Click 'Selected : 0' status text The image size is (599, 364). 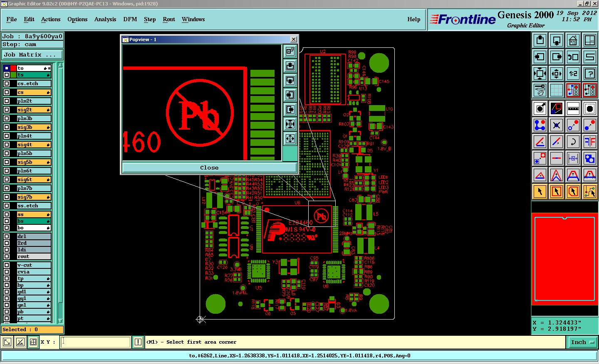click(20, 330)
